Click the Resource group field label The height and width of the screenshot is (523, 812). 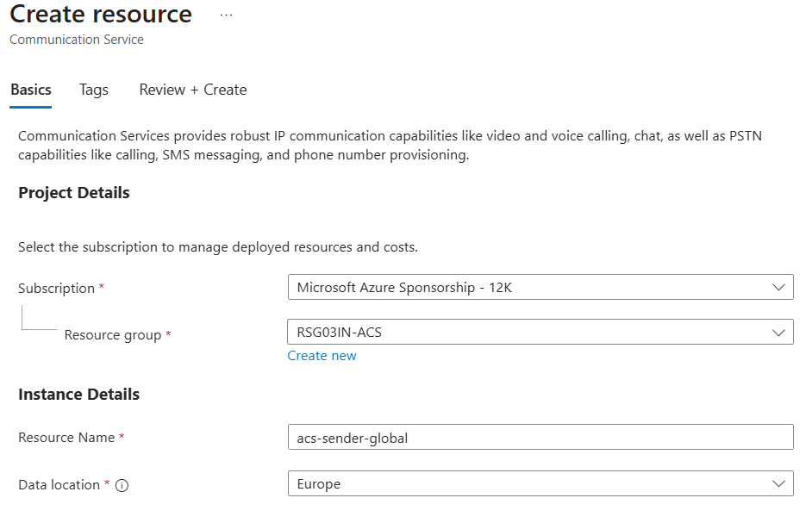tap(113, 335)
